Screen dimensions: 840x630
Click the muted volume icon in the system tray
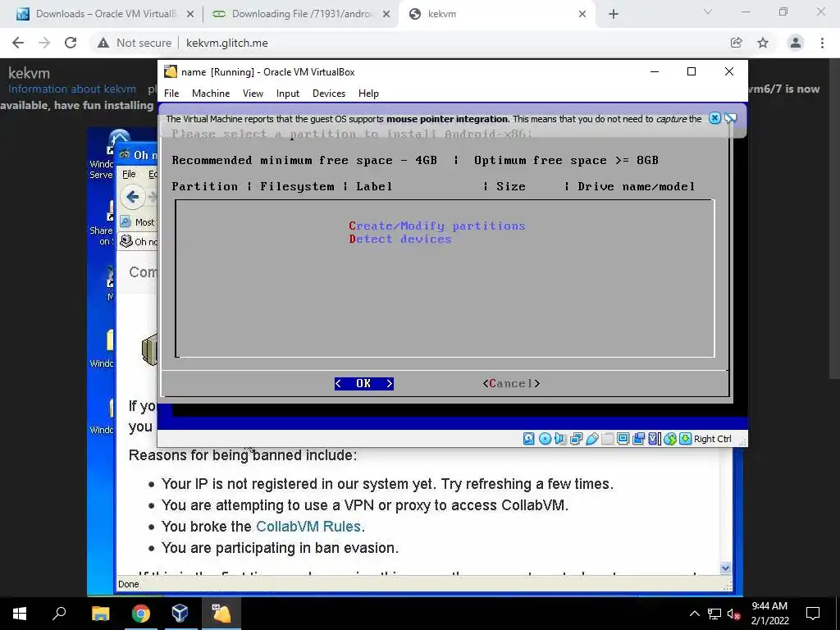(x=734, y=614)
